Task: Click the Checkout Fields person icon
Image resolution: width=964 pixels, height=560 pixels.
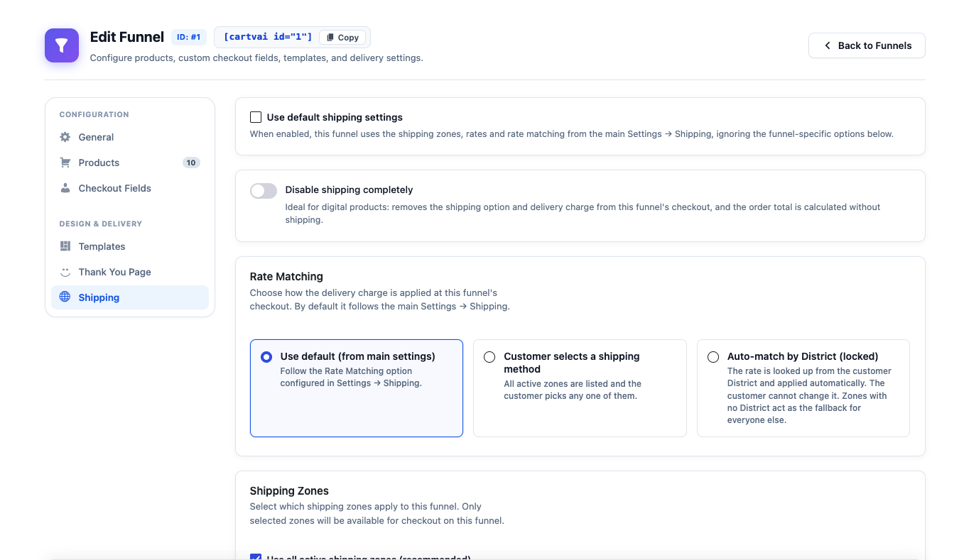Action: tap(65, 188)
